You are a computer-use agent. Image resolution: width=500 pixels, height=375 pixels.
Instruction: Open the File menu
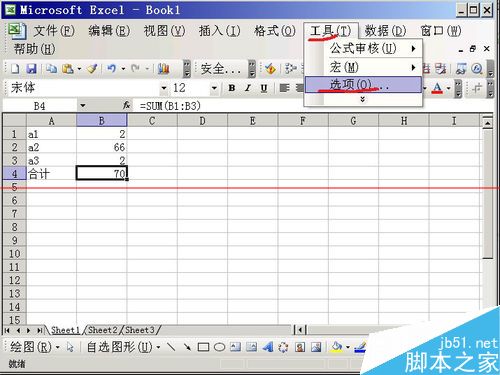point(54,31)
